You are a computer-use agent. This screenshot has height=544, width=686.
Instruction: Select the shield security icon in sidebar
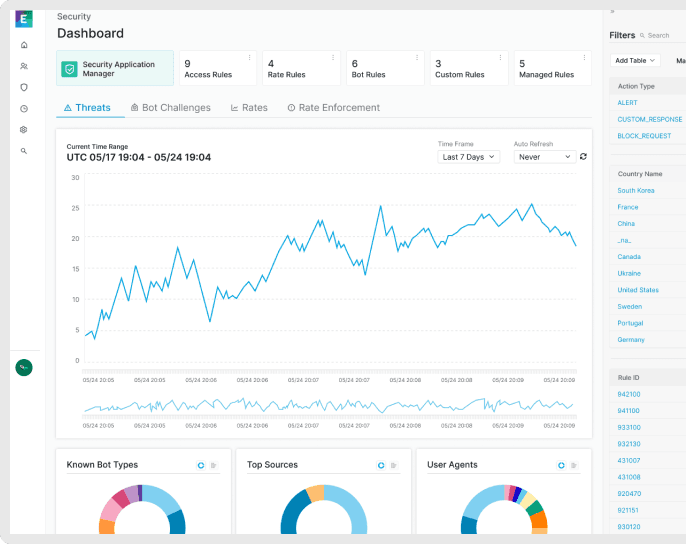pos(24,87)
